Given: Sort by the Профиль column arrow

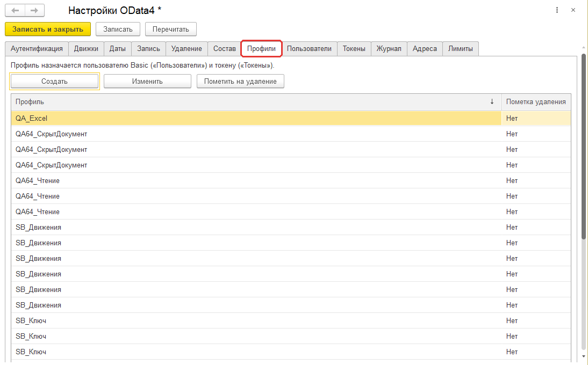Looking at the screenshot, I should click(x=492, y=102).
